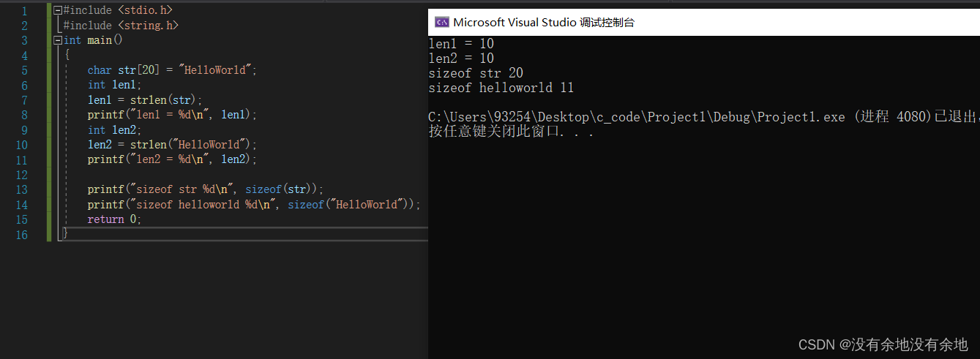Viewport: 980px width, 359px height.
Task: Click the 'len1 = strlen(str);' line
Action: pos(145,100)
